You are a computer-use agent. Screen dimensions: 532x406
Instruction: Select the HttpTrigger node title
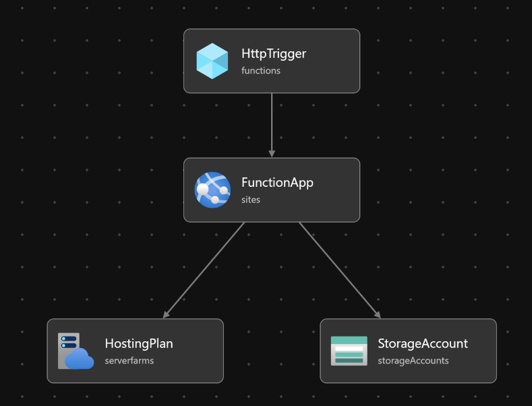pos(274,54)
